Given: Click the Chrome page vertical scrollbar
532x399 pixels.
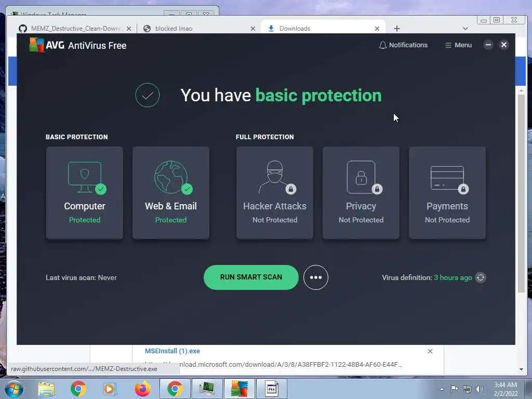Looking at the screenshot, I should (x=522, y=193).
